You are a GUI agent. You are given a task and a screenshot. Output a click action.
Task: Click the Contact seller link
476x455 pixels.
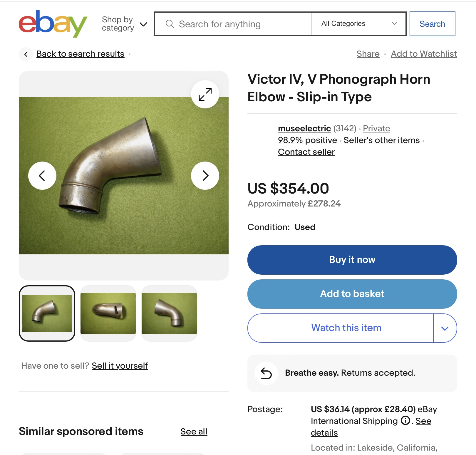[306, 152]
